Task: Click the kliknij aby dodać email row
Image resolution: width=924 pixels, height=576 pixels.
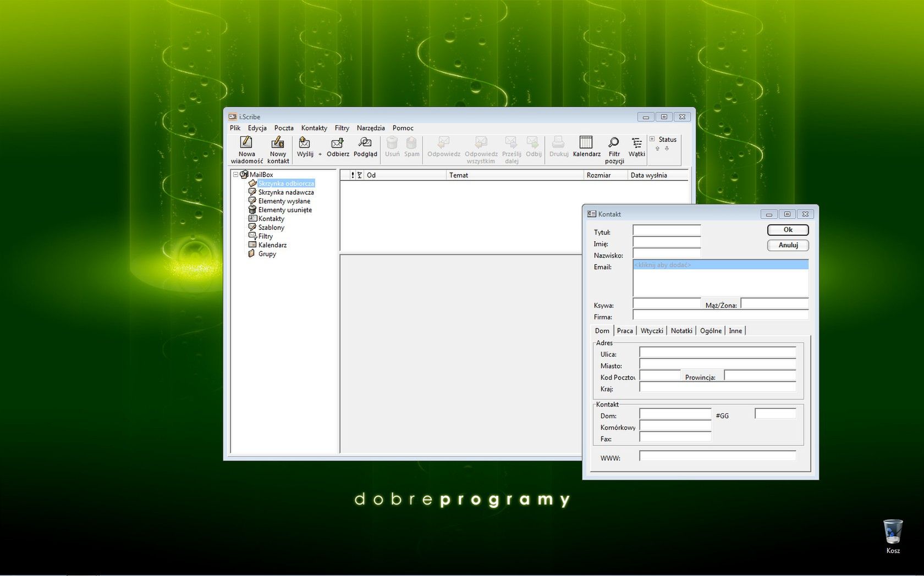Action: (x=721, y=265)
